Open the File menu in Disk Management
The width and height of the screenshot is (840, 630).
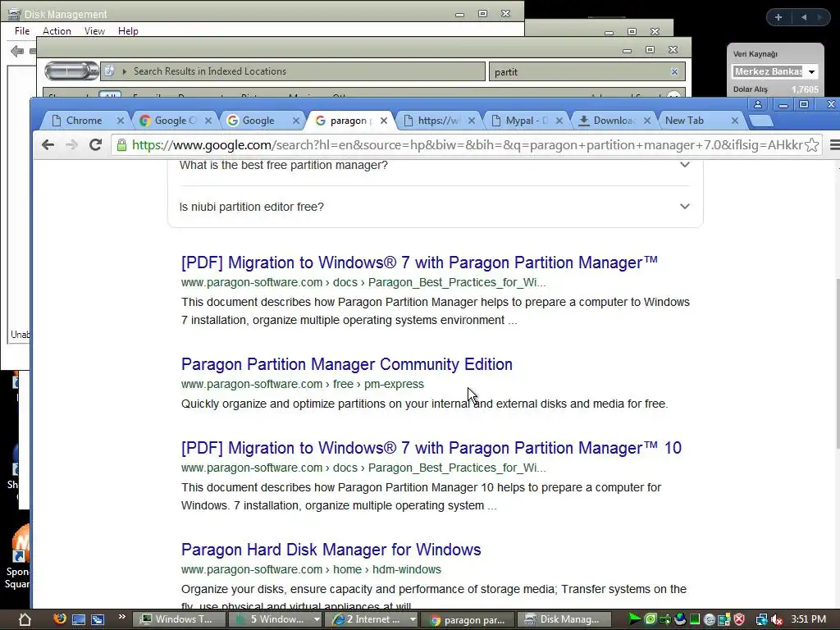[22, 31]
